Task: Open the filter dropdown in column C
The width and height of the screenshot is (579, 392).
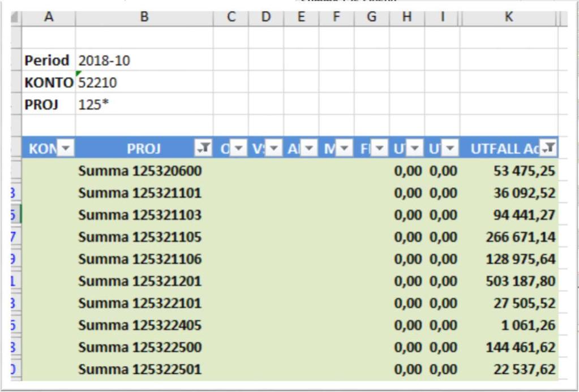Action: [x=239, y=149]
